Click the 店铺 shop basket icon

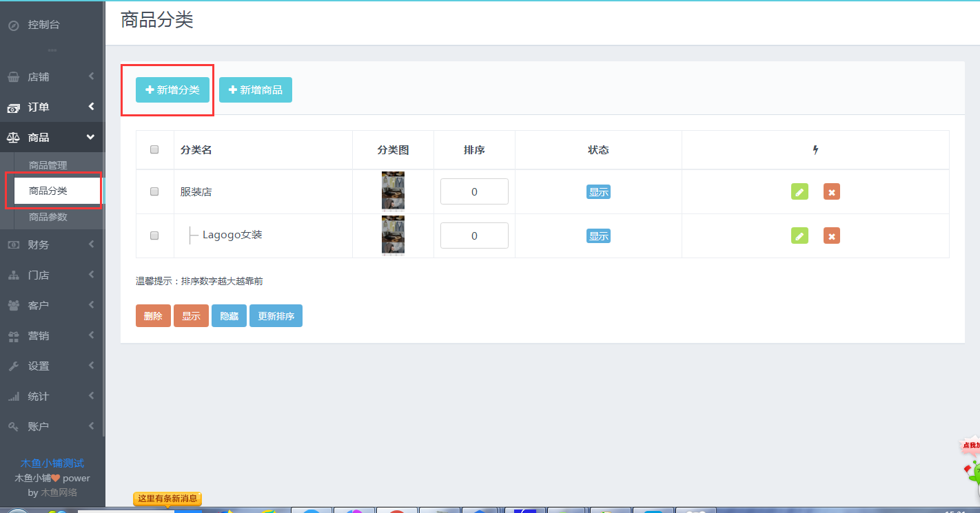point(13,77)
